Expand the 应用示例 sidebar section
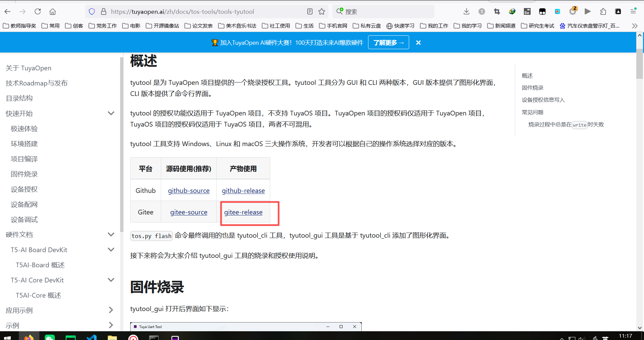644x340 pixels. [x=111, y=310]
